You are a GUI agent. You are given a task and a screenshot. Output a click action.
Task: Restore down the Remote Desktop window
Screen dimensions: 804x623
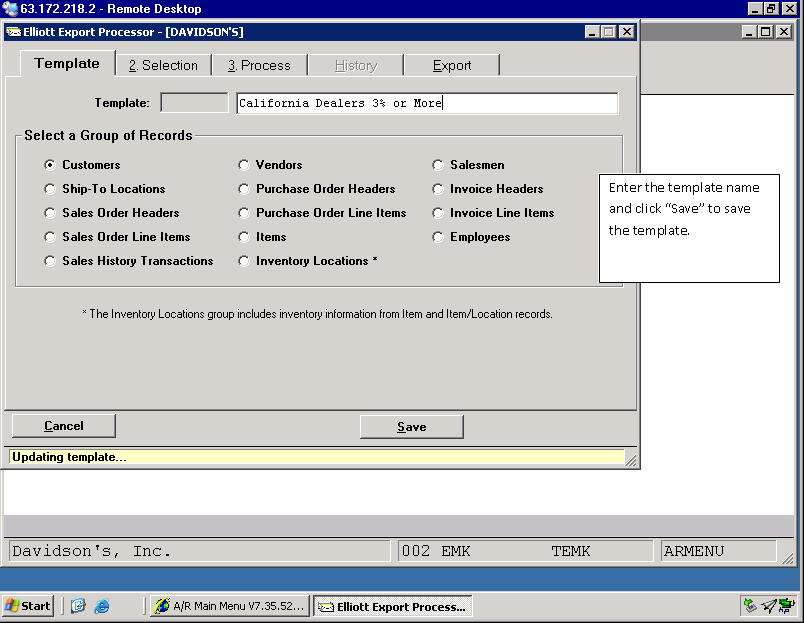click(772, 9)
